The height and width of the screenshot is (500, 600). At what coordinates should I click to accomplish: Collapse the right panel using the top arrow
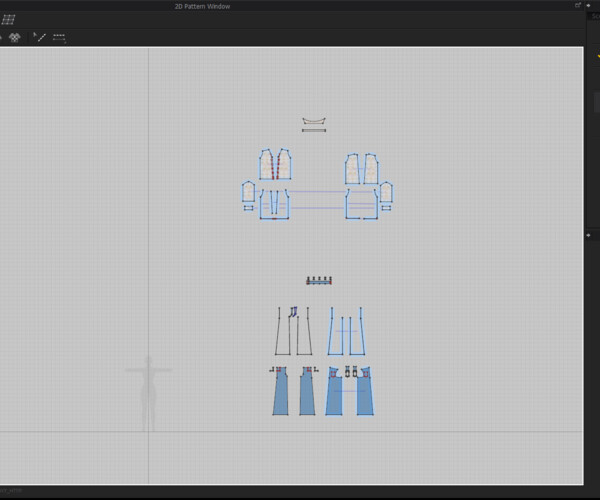click(x=589, y=5)
